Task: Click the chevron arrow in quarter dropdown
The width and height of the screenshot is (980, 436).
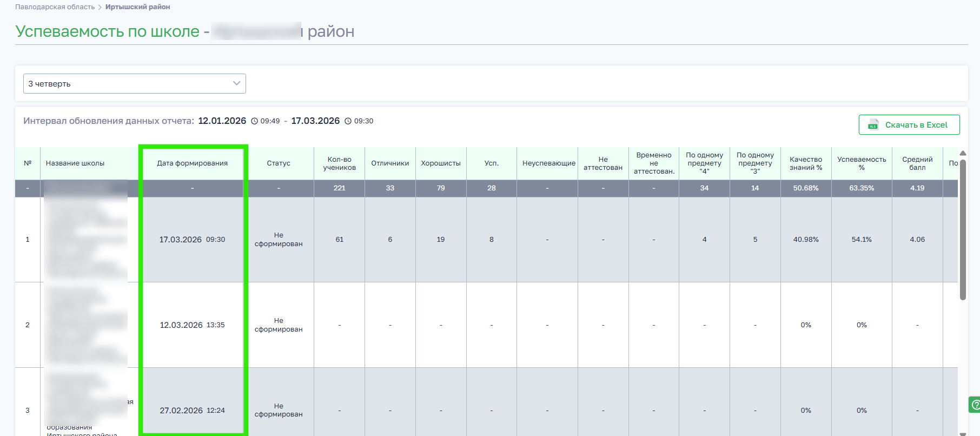Action: click(236, 83)
